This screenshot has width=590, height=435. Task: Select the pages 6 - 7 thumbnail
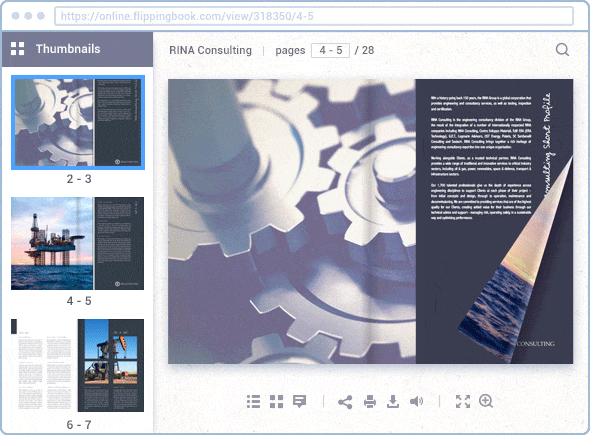(78, 365)
